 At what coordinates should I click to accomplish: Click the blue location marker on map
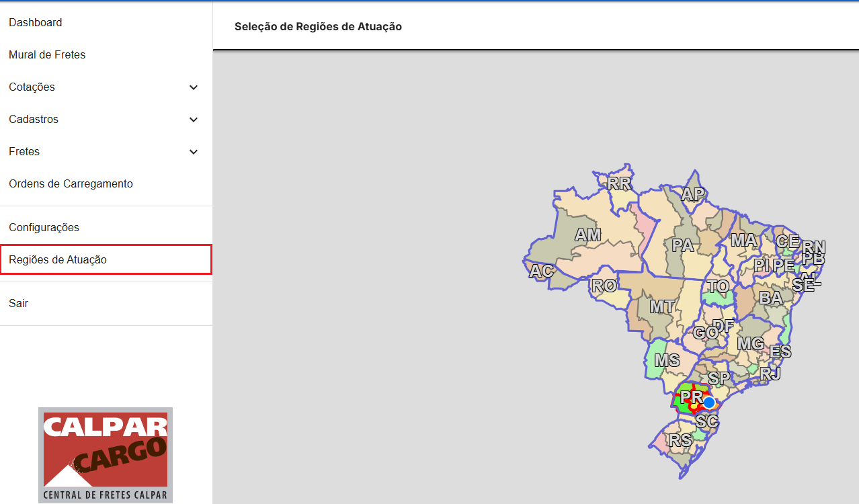point(708,403)
